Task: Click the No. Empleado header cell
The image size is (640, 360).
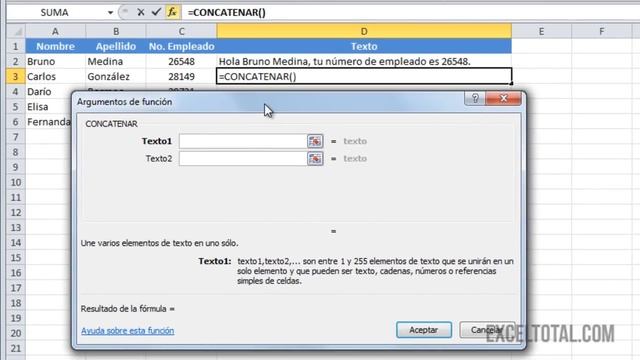Action: [181, 46]
